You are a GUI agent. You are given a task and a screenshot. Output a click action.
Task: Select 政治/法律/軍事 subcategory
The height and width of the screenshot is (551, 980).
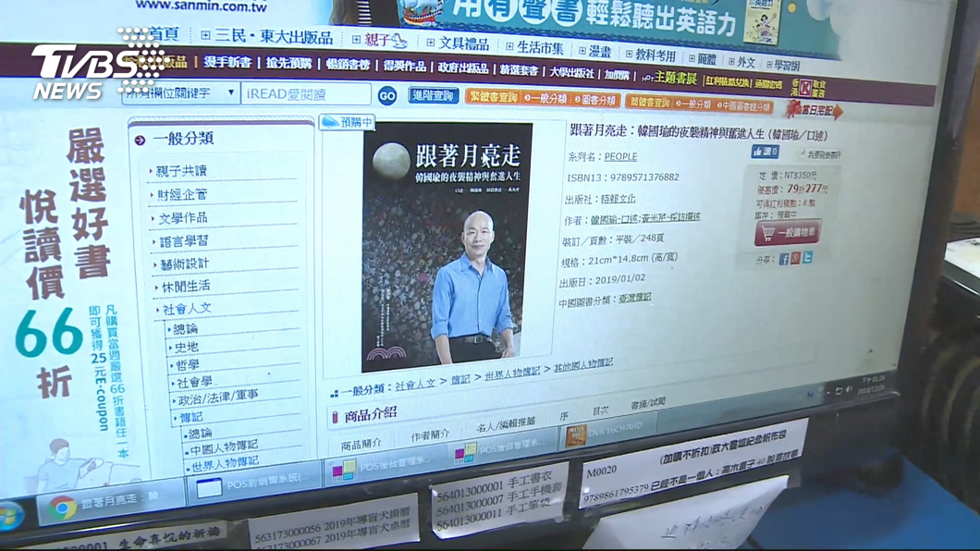(217, 398)
